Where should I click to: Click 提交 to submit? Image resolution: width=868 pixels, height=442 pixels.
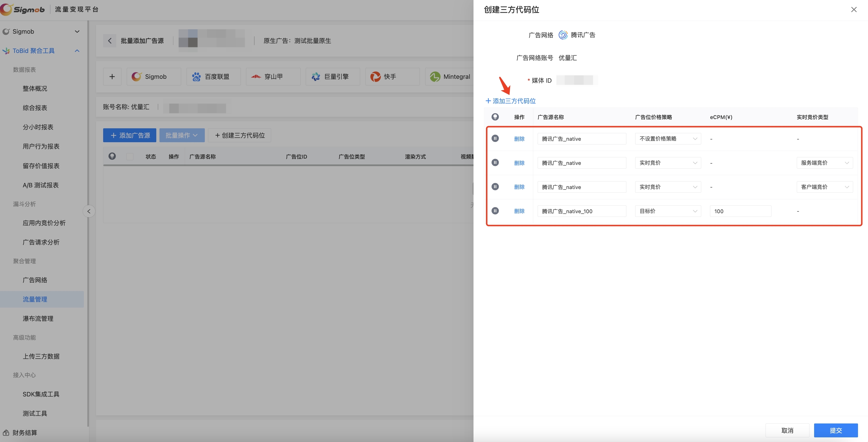[836, 430]
